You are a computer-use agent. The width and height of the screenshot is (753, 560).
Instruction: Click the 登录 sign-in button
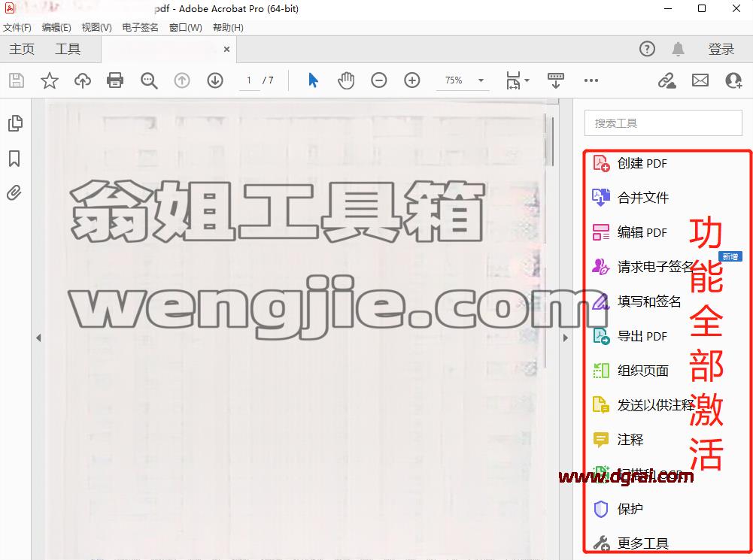[x=721, y=49]
